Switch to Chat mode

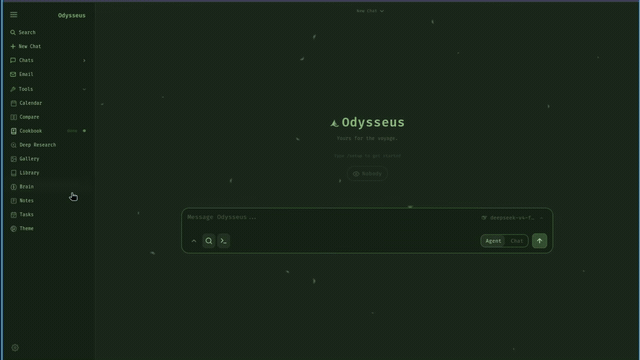[516, 241]
